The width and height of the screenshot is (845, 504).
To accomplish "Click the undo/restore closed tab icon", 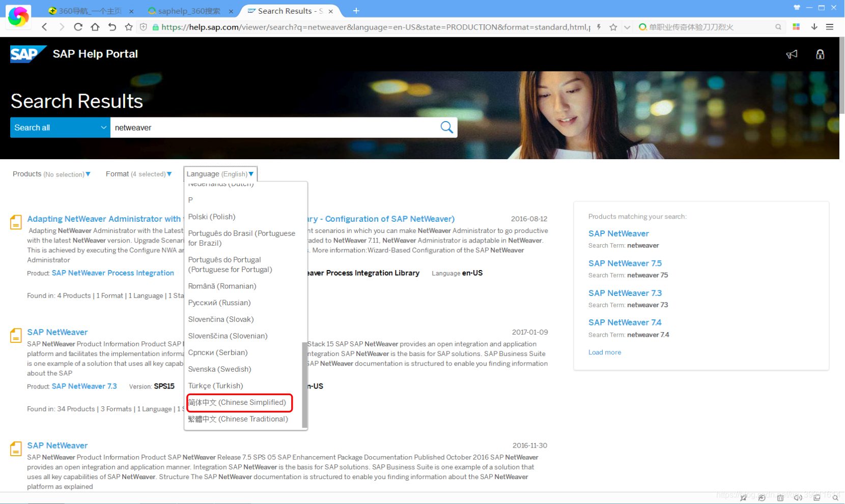I will pos(112,27).
